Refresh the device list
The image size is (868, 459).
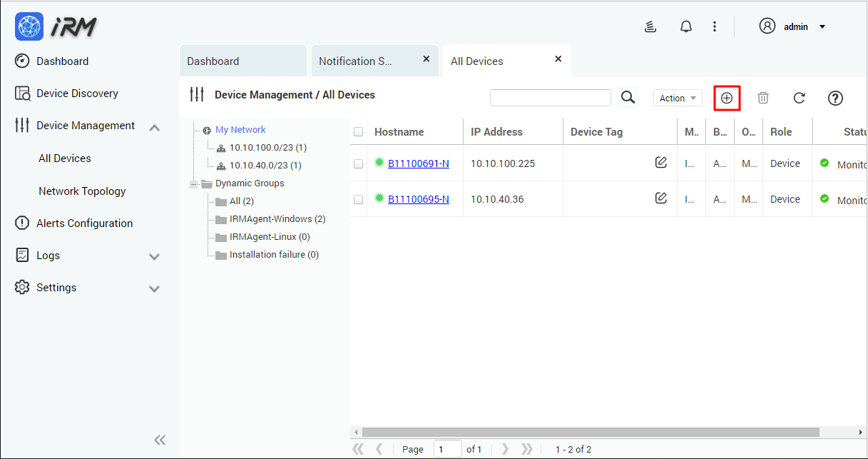(800, 98)
